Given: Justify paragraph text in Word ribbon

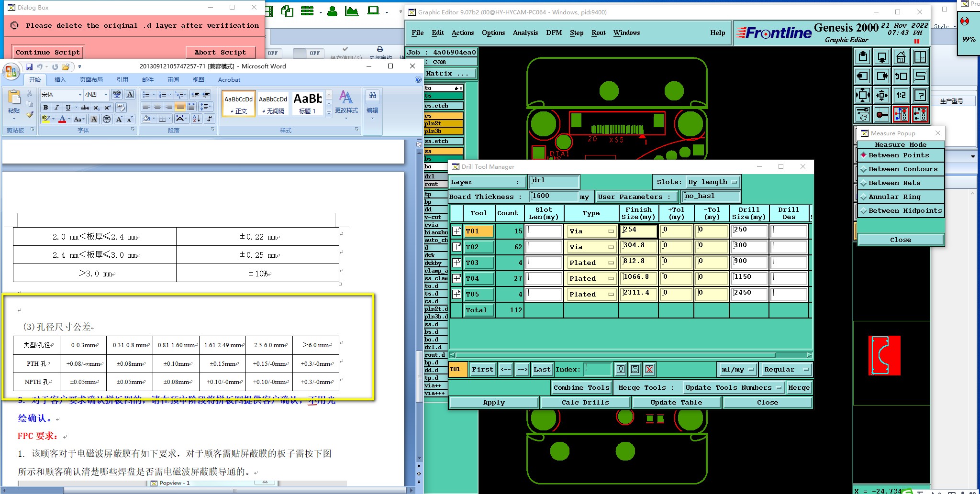Looking at the screenshot, I should pyautogui.click(x=180, y=107).
